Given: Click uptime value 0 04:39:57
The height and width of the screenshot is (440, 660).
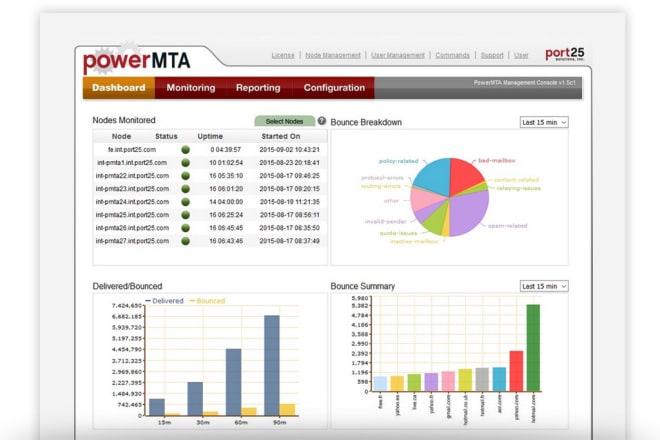Looking at the screenshot, I should click(226, 149).
